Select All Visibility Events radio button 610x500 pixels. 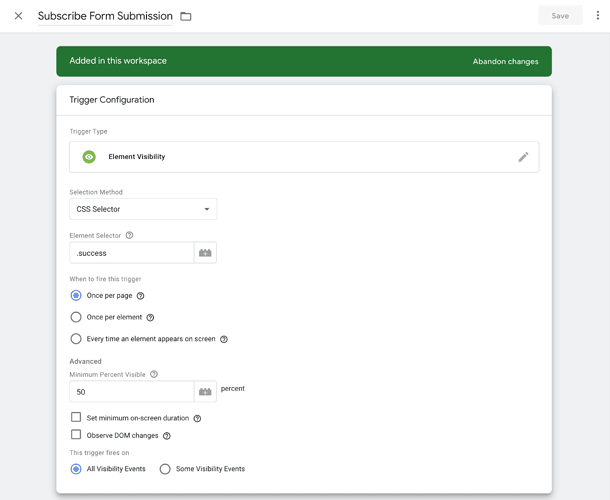[76, 469]
